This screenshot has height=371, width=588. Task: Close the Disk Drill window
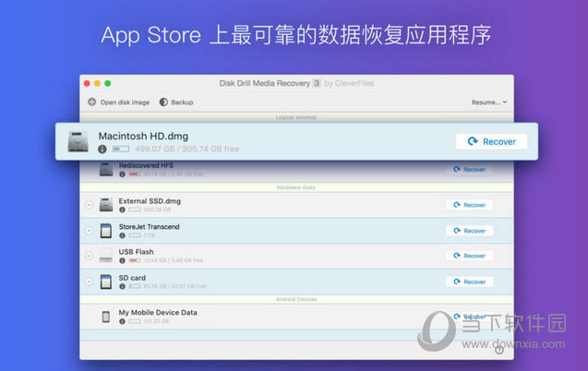(87, 83)
